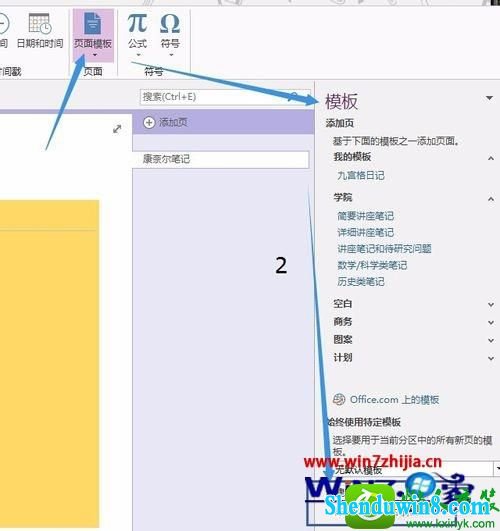Choose the 数学/科学类笔记 template
The height and width of the screenshot is (531, 500).
click(x=372, y=265)
